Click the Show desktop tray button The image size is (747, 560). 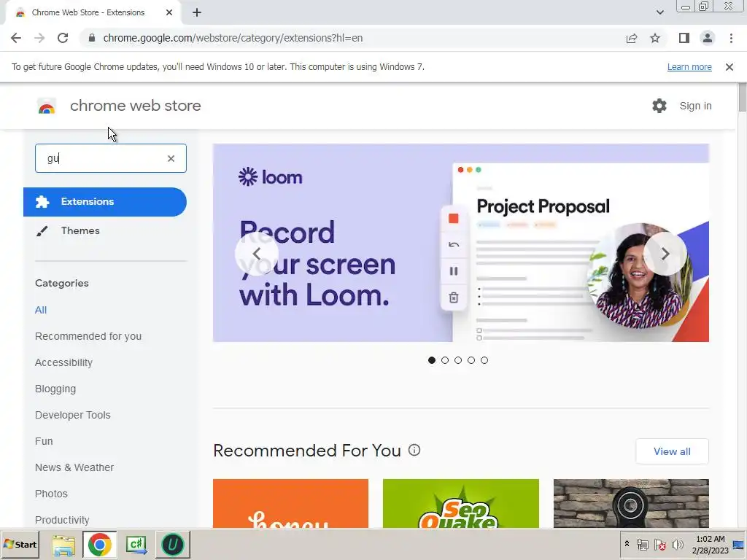[739, 545]
